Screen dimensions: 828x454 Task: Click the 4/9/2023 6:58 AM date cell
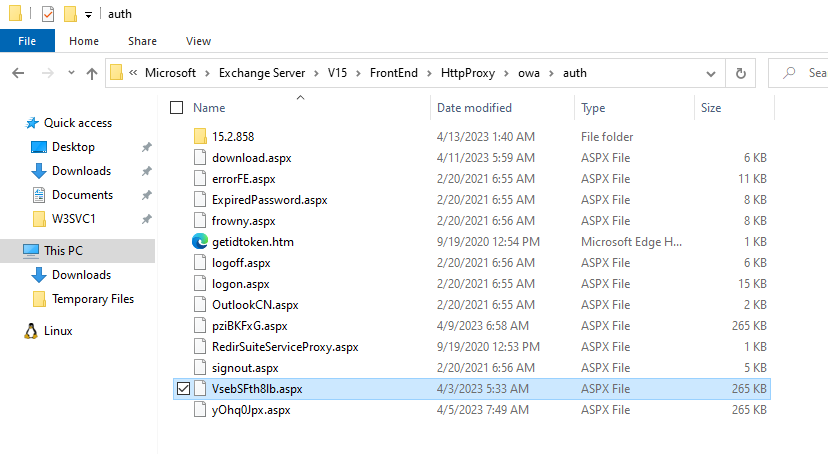pyautogui.click(x=482, y=326)
